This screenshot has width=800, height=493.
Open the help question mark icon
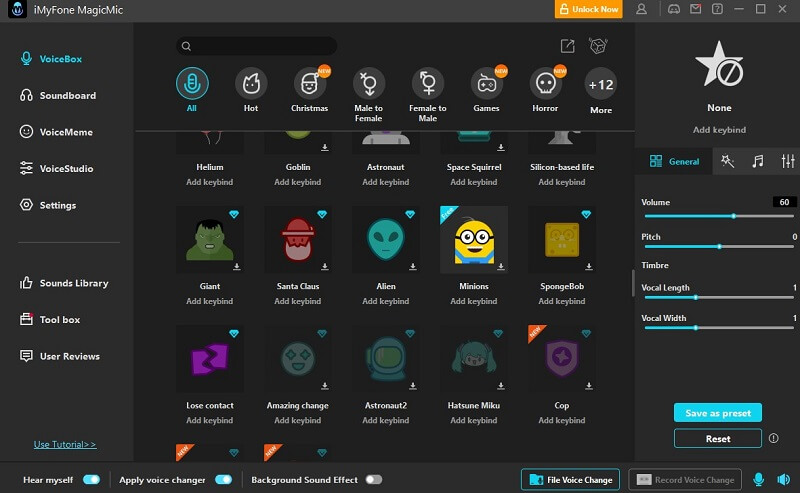(x=717, y=9)
